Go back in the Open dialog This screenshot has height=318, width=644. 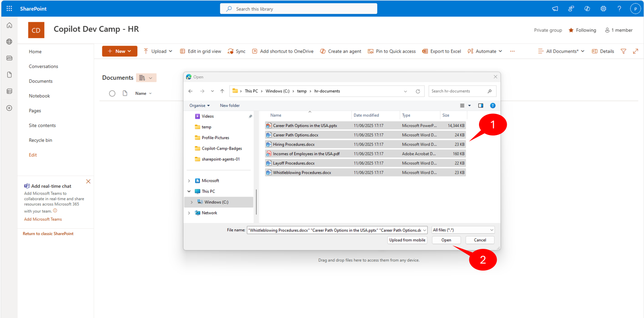pyautogui.click(x=190, y=91)
